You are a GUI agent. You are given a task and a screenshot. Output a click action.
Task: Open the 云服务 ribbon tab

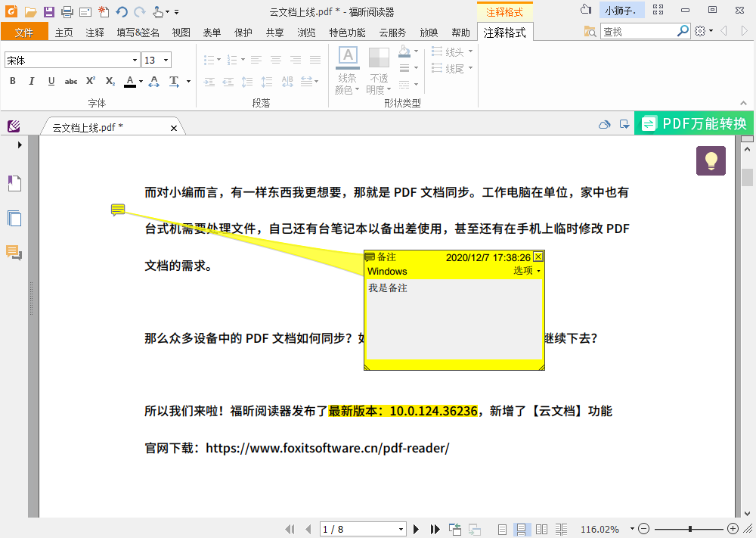click(392, 33)
